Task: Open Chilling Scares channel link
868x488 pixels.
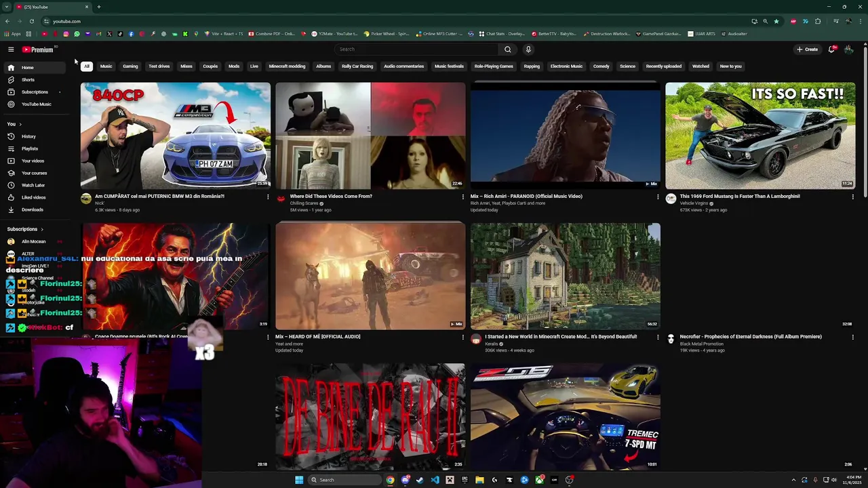Action: pyautogui.click(x=304, y=203)
